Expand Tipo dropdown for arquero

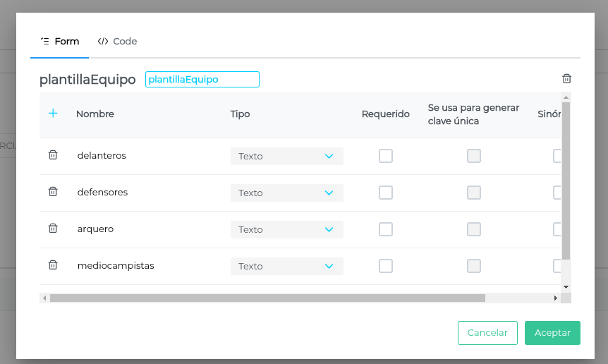click(286, 229)
